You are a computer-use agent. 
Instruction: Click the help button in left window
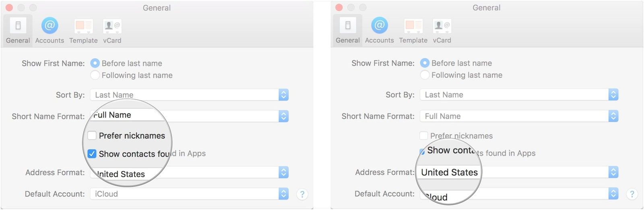(302, 194)
